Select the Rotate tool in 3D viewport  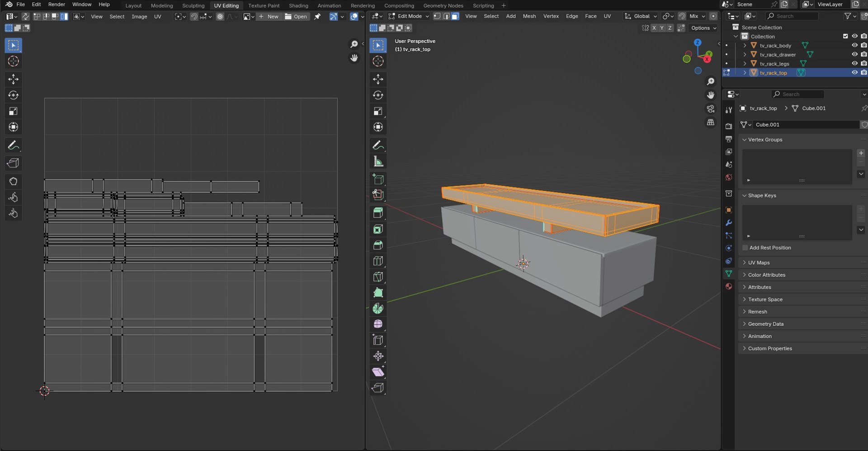tap(378, 95)
